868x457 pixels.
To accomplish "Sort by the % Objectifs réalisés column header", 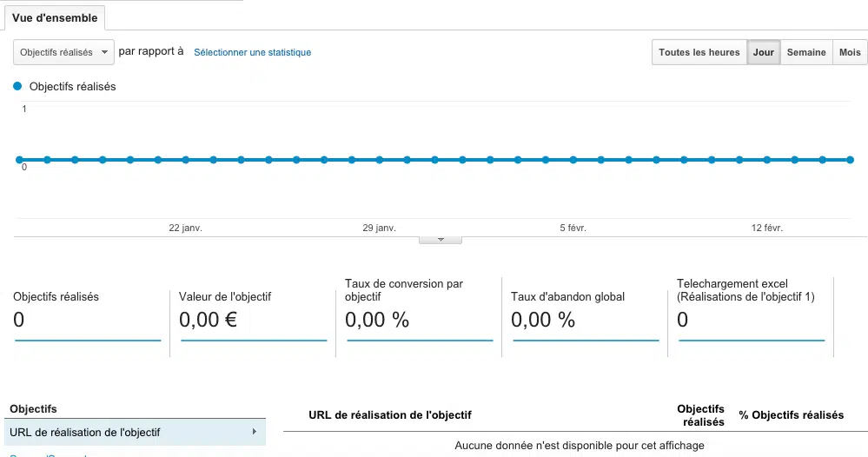I will 791,415.
